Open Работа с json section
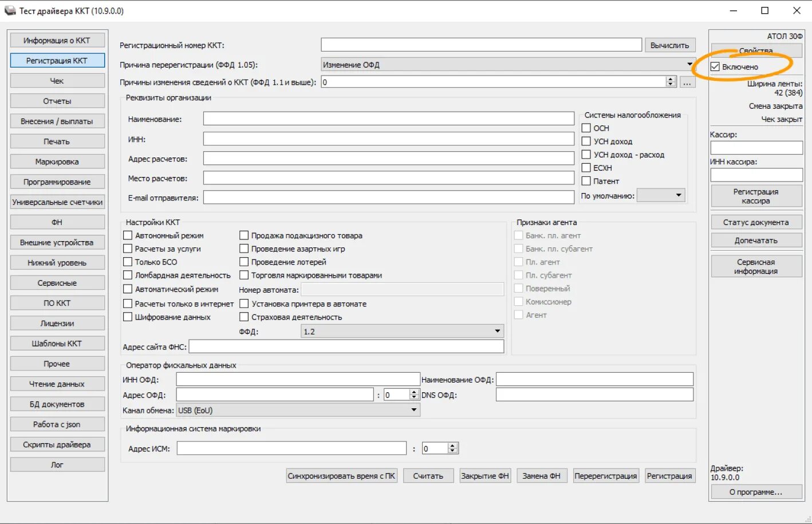 pos(57,424)
